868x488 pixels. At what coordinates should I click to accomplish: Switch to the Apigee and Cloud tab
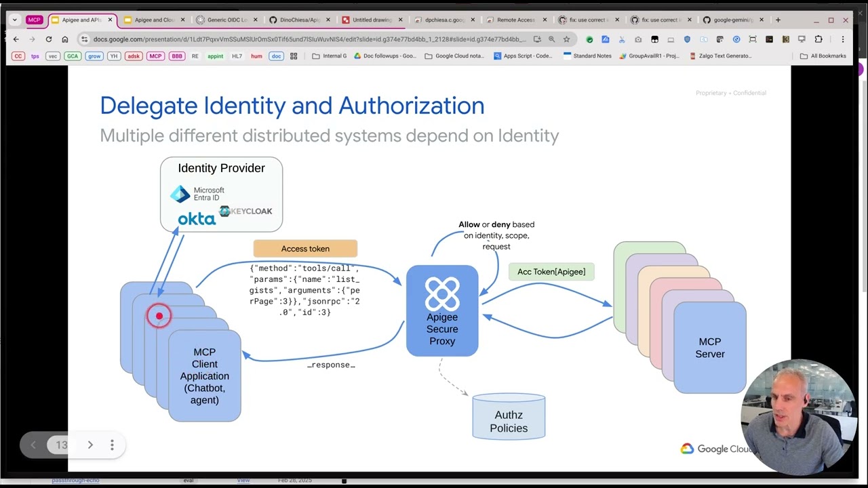click(x=154, y=20)
